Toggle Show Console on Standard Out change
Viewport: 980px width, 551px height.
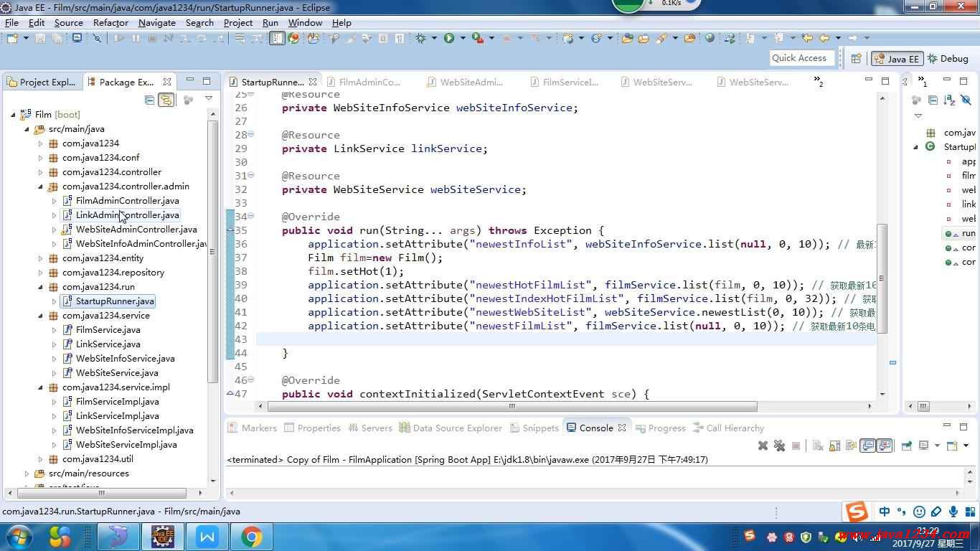[x=867, y=446]
